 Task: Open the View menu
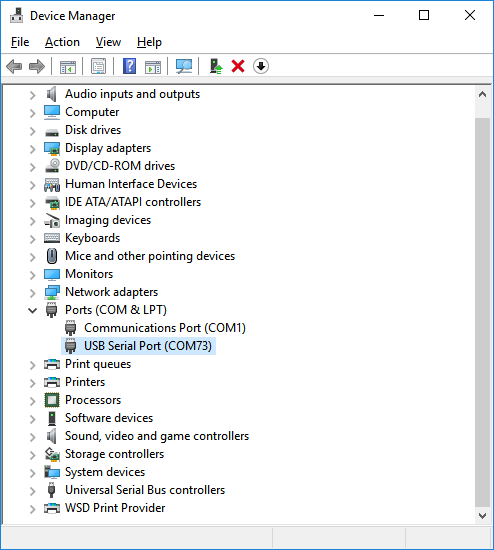(x=108, y=42)
